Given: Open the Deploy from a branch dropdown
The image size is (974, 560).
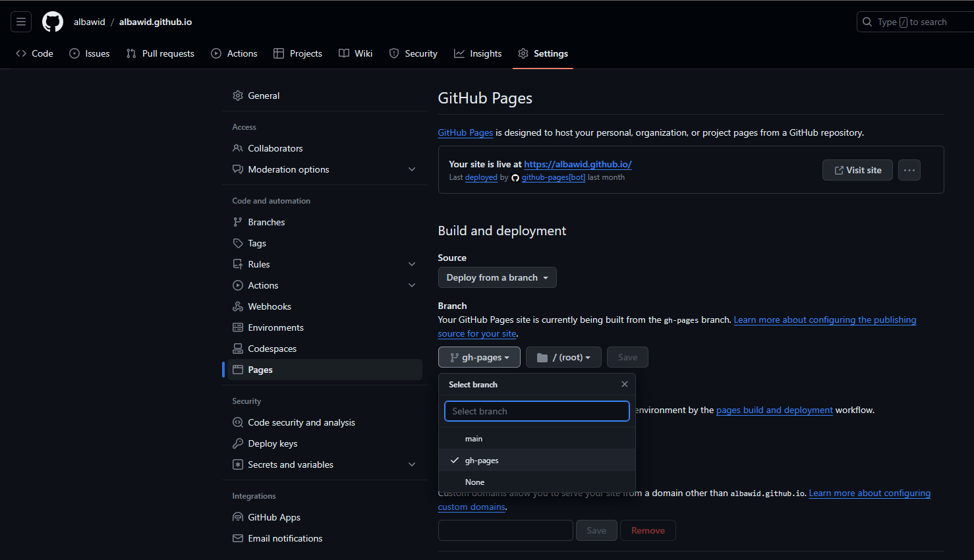Looking at the screenshot, I should point(497,277).
